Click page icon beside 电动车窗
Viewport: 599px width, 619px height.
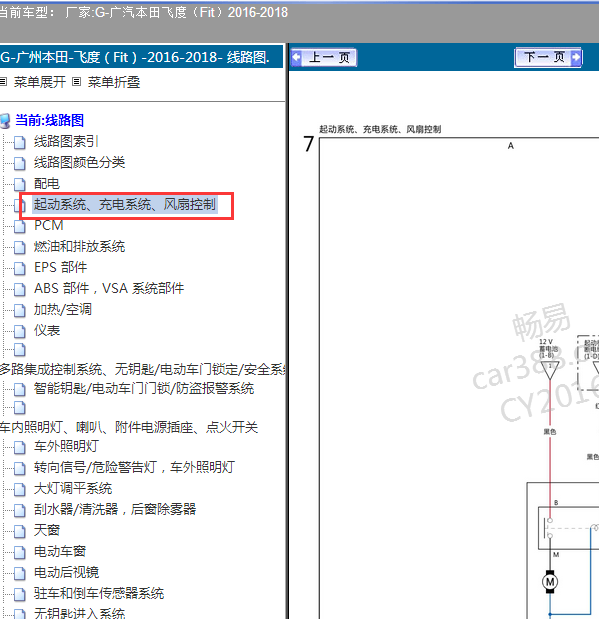pos(20,552)
